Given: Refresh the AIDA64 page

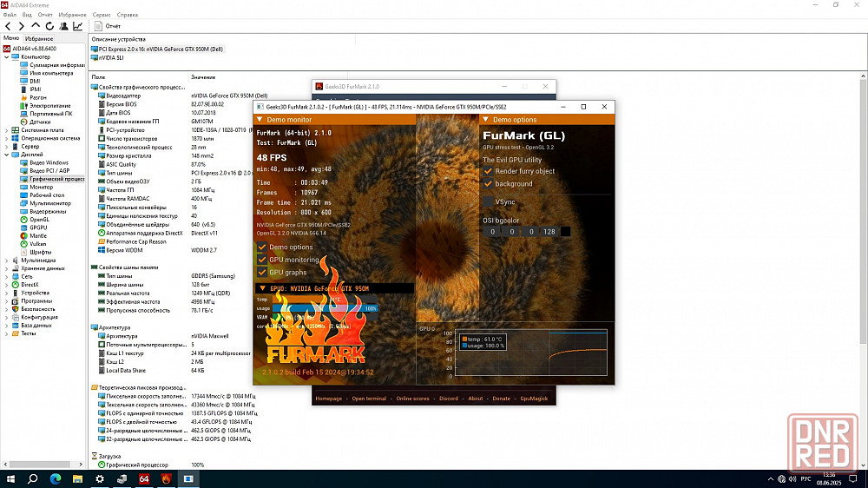Looking at the screenshot, I should pyautogui.click(x=49, y=26).
